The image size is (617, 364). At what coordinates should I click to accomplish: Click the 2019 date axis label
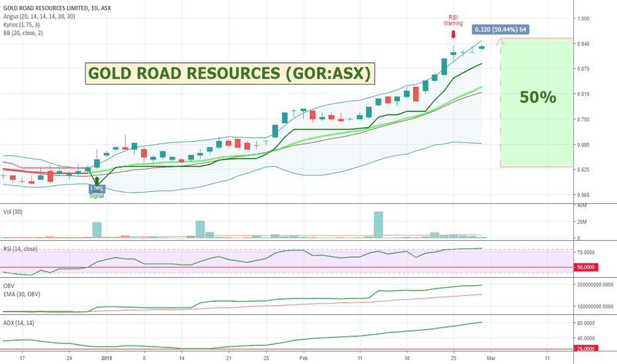(x=107, y=358)
